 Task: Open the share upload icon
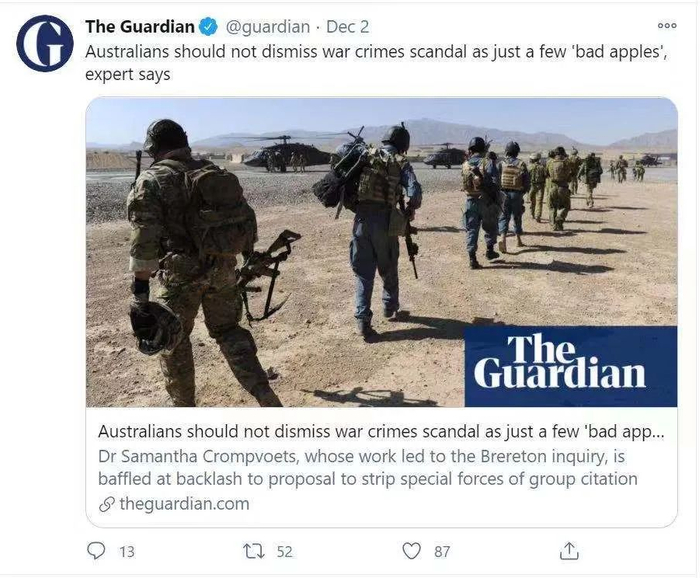[x=569, y=551]
